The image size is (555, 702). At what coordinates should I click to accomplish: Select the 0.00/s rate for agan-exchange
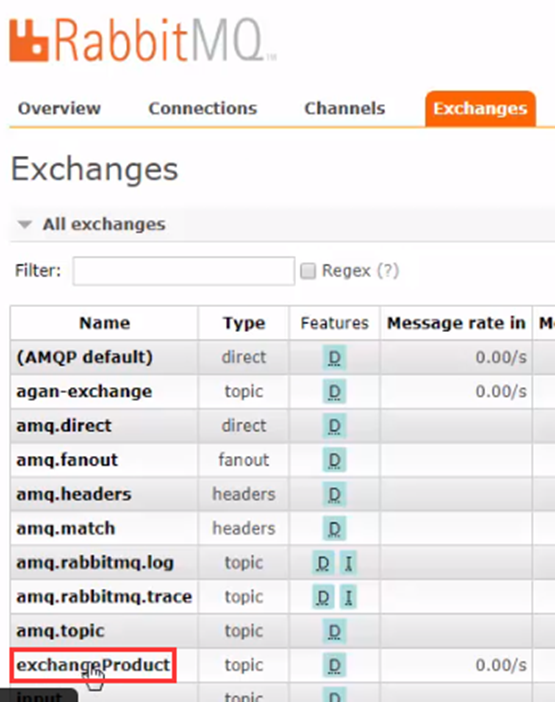coord(501,391)
